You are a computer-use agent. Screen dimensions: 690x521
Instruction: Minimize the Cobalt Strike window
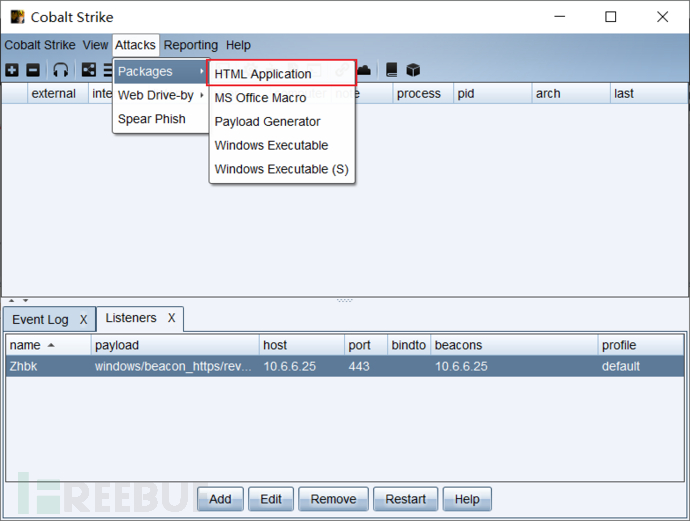pos(559,17)
